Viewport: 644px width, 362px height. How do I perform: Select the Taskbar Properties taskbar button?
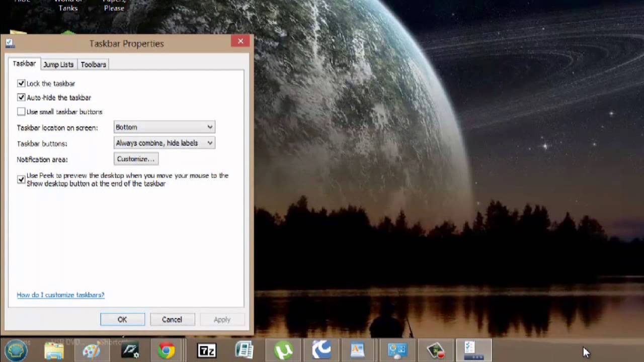point(473,350)
